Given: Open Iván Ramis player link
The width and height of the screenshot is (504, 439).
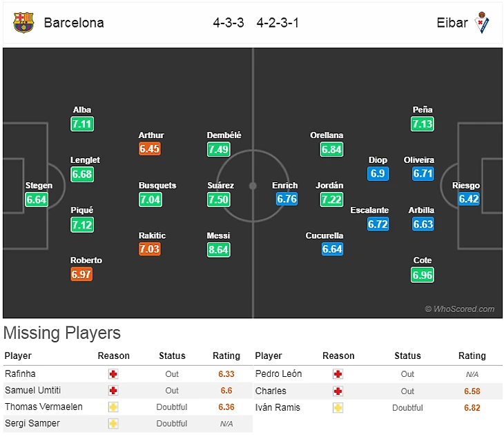Looking at the screenshot, I should 278,407.
